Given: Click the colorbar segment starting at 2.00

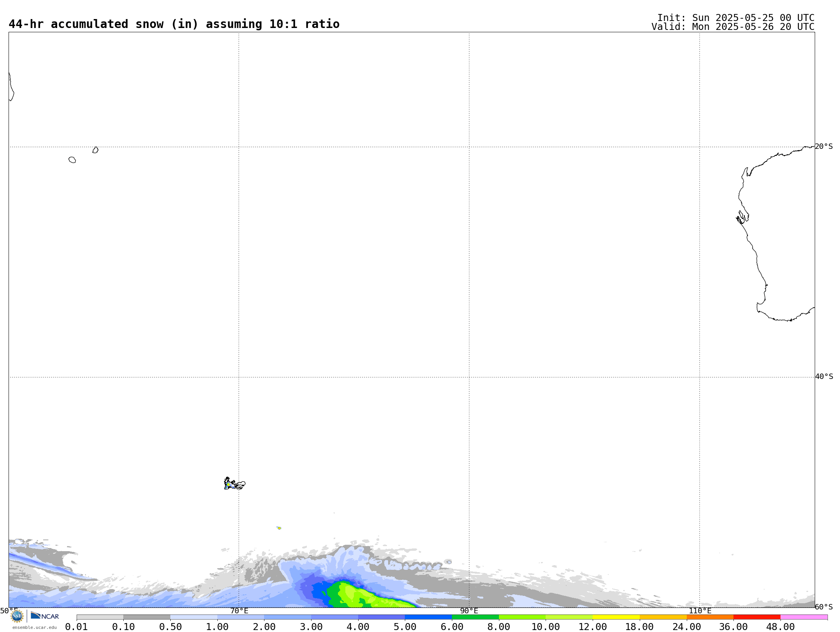Looking at the screenshot, I should pyautogui.click(x=287, y=617).
